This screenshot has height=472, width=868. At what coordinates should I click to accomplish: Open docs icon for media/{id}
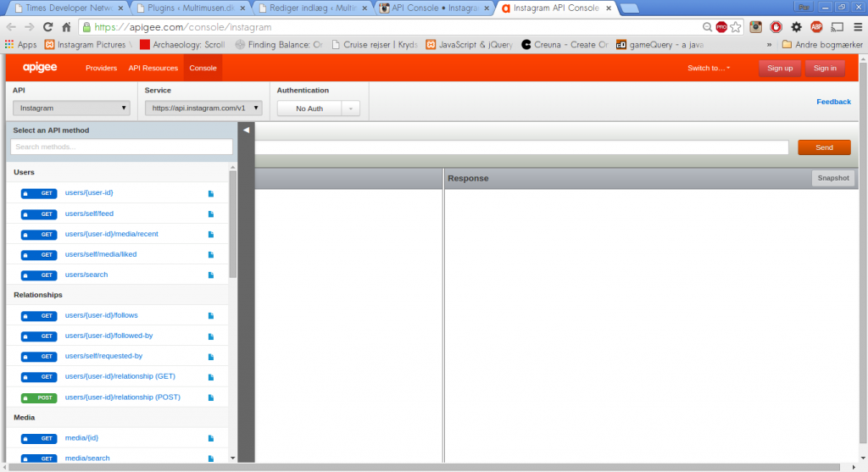coord(211,439)
